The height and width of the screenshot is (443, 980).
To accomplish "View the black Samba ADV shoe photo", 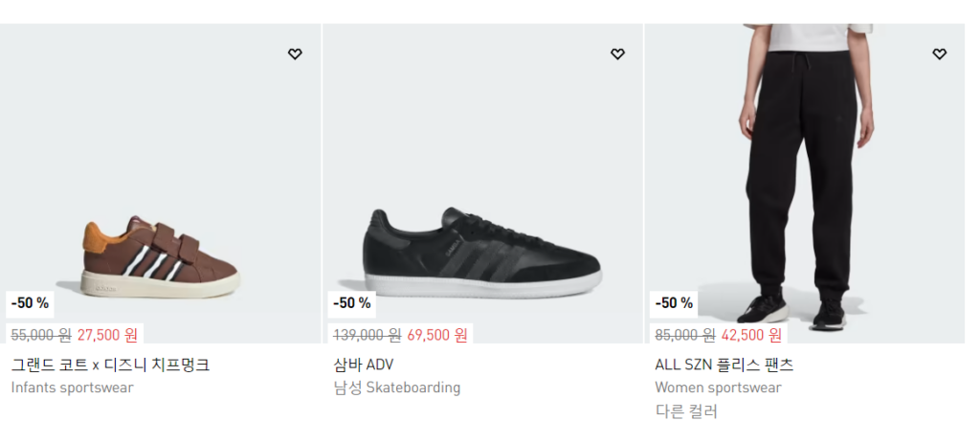I will point(482,254).
